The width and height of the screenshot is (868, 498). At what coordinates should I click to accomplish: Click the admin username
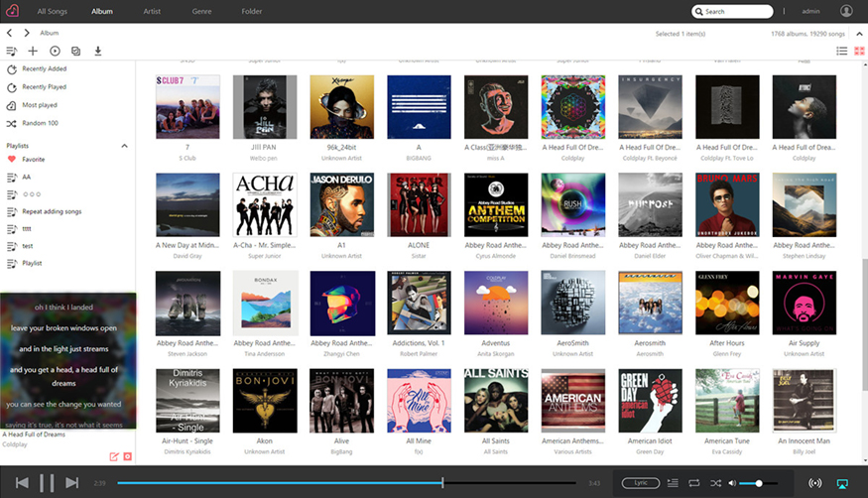[810, 11]
